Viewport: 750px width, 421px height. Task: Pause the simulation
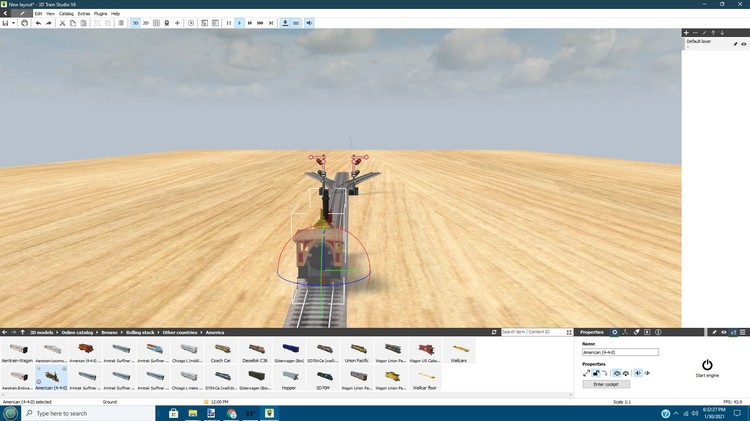(x=229, y=23)
